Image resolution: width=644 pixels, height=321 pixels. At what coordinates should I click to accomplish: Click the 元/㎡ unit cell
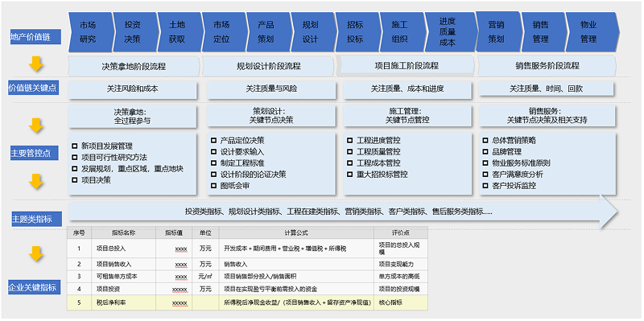point(205,277)
